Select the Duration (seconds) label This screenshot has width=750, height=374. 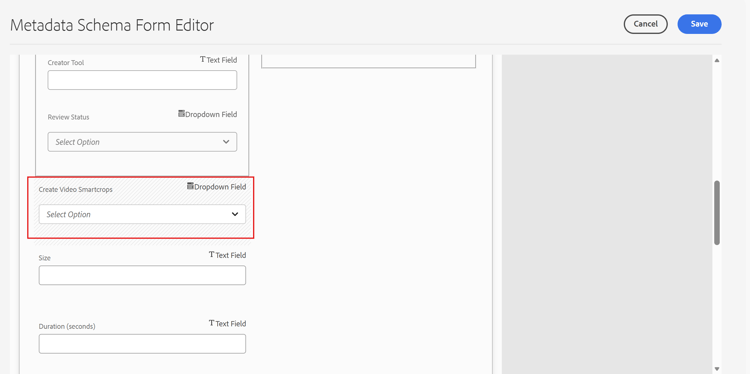coord(67,327)
